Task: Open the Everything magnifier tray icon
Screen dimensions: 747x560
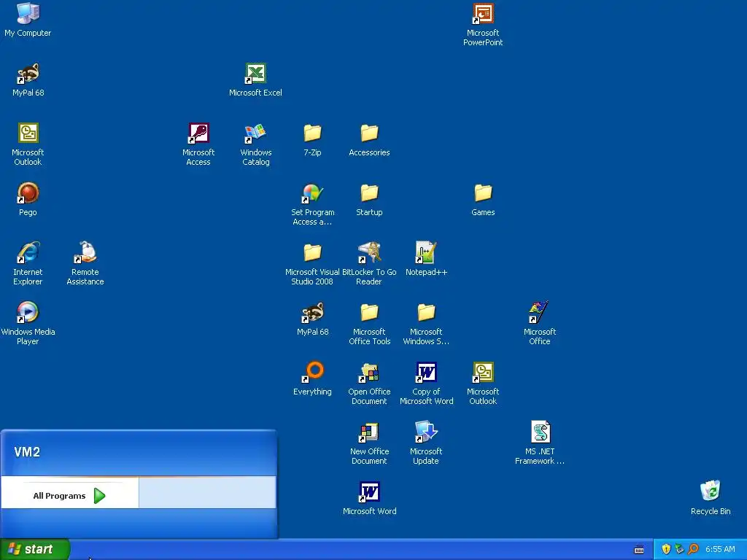Action: [x=693, y=549]
